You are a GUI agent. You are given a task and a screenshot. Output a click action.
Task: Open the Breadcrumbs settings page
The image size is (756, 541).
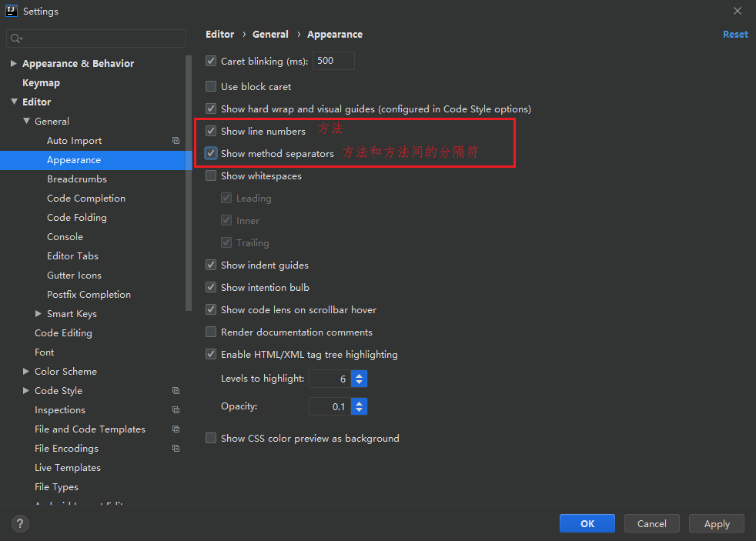tap(77, 179)
